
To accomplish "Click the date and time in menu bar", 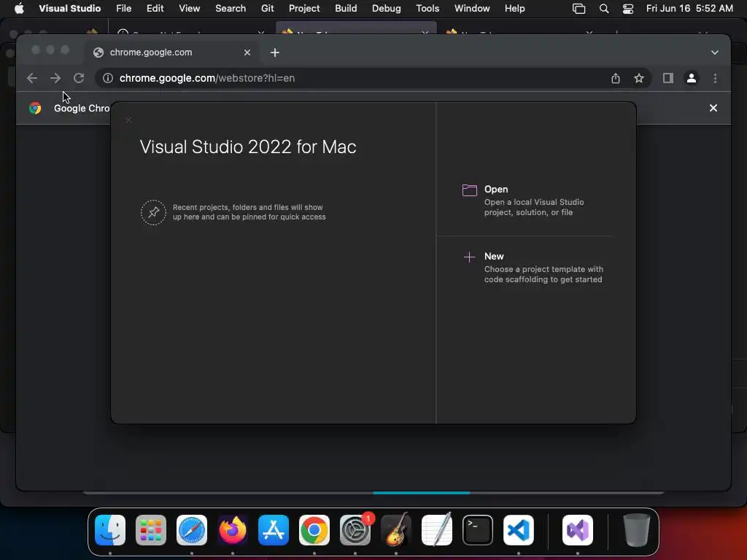I will tap(689, 9).
